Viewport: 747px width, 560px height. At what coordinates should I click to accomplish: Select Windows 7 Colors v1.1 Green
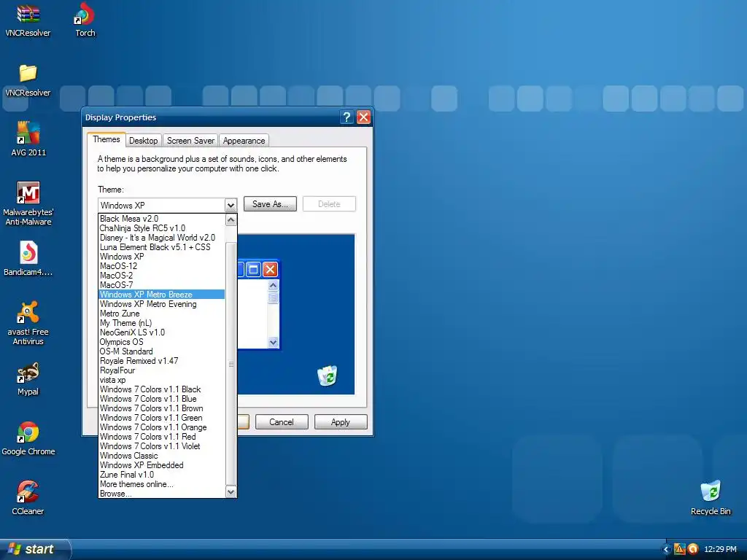click(161, 418)
